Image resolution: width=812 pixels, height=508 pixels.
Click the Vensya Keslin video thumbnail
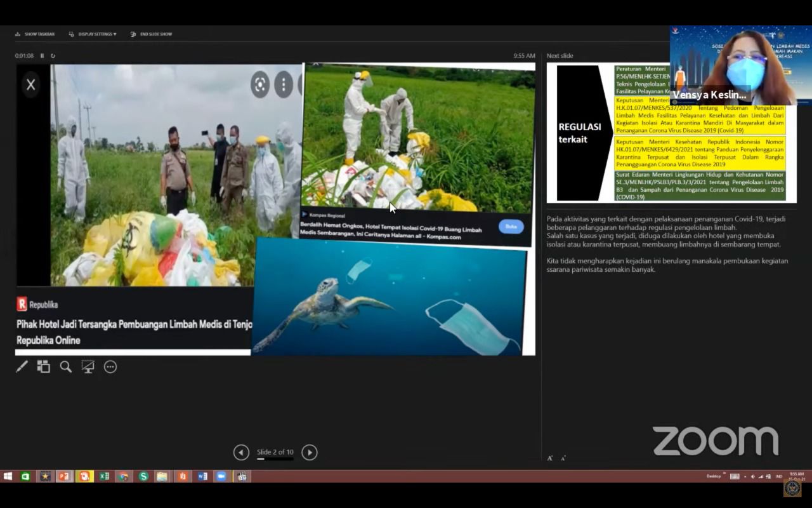(x=740, y=65)
